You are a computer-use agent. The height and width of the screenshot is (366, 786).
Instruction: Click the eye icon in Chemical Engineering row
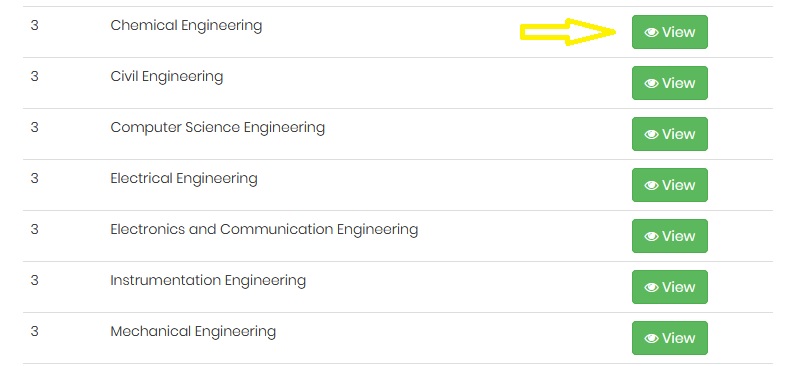click(x=651, y=33)
